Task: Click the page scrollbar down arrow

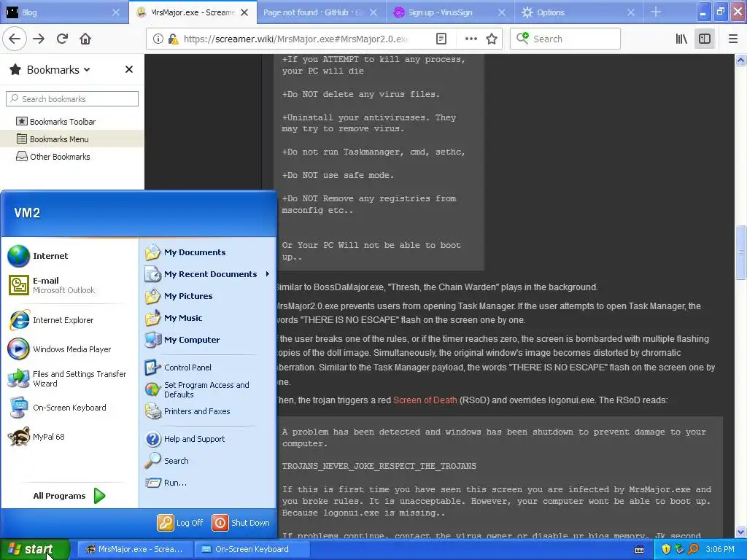Action: pyautogui.click(x=740, y=532)
